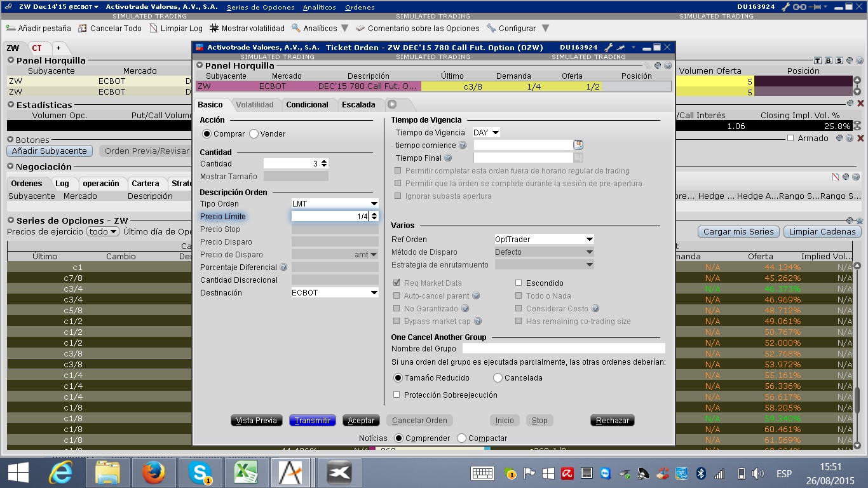Click the Vista Previa button
Image resolution: width=868 pixels, height=488 pixels.
tap(257, 421)
